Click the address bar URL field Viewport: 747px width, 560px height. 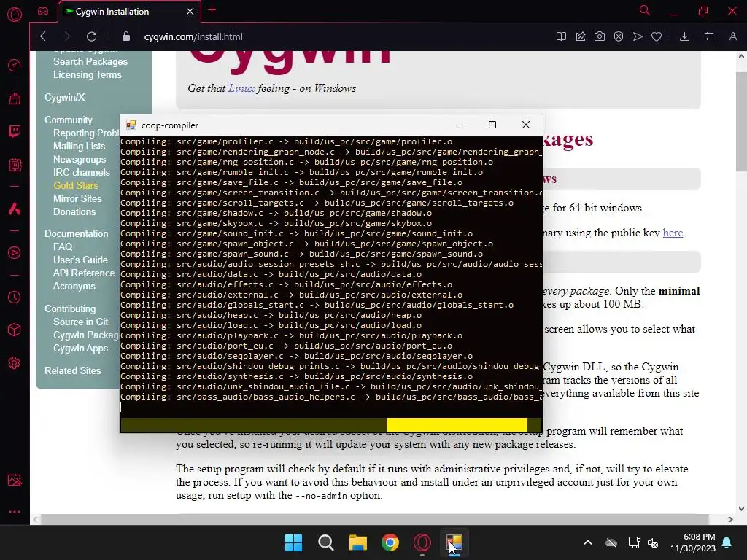click(193, 36)
